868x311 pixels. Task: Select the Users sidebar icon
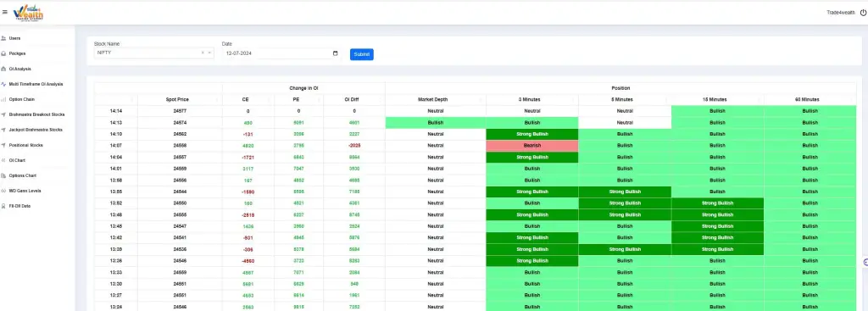pos(4,38)
